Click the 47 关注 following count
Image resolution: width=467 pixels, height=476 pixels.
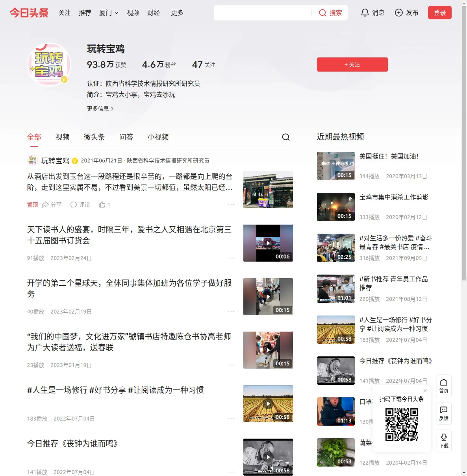tap(204, 65)
